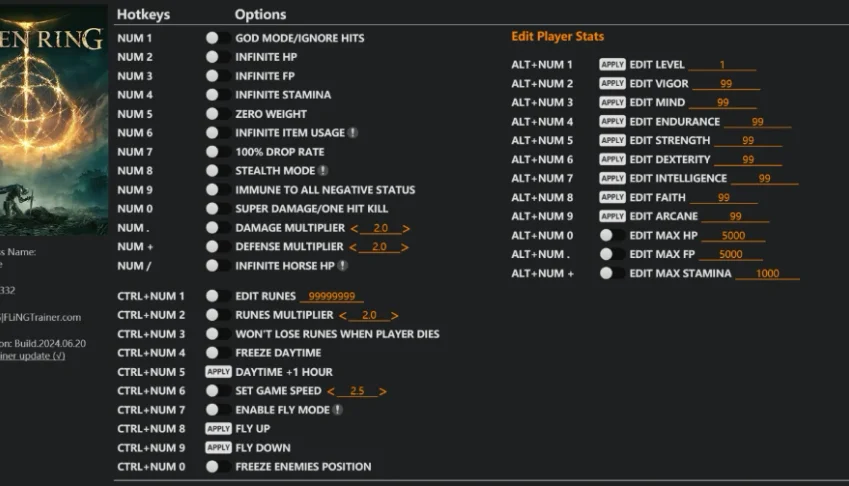Turn on Enable Fly Mode
849x486 pixels.
pos(218,410)
